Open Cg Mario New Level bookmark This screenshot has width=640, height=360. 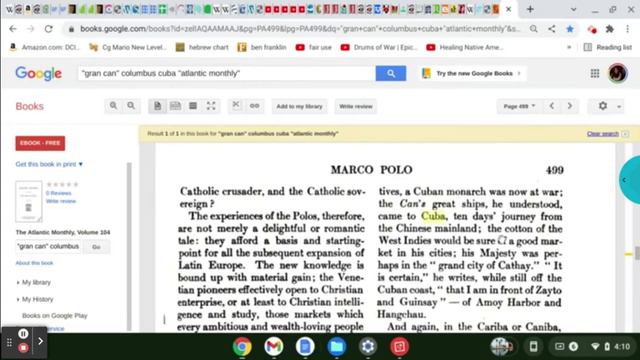tap(128, 47)
